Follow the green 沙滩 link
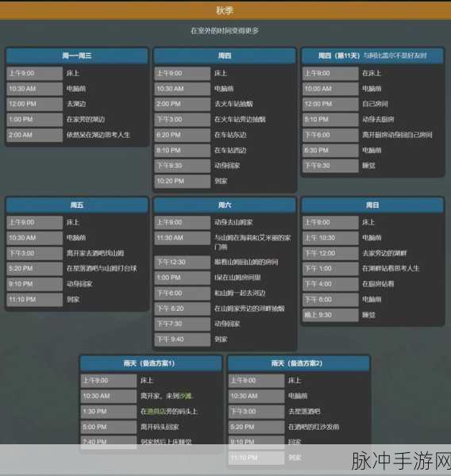 tap(186, 396)
